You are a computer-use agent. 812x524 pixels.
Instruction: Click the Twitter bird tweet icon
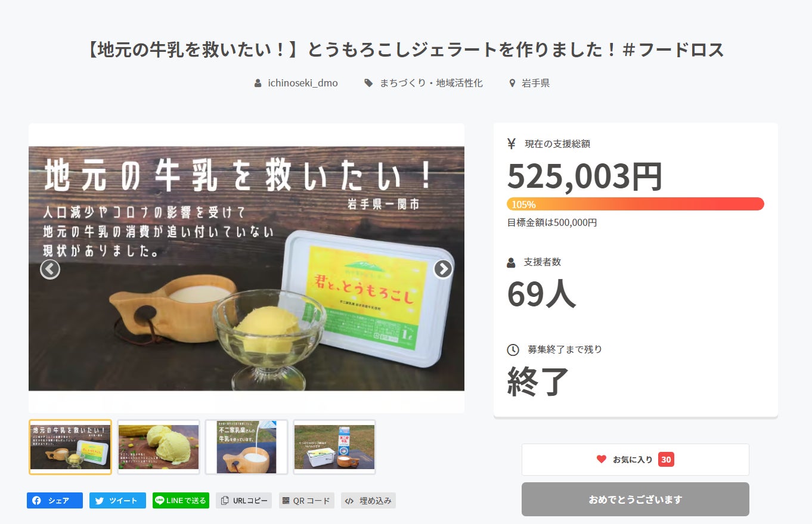coord(100,501)
